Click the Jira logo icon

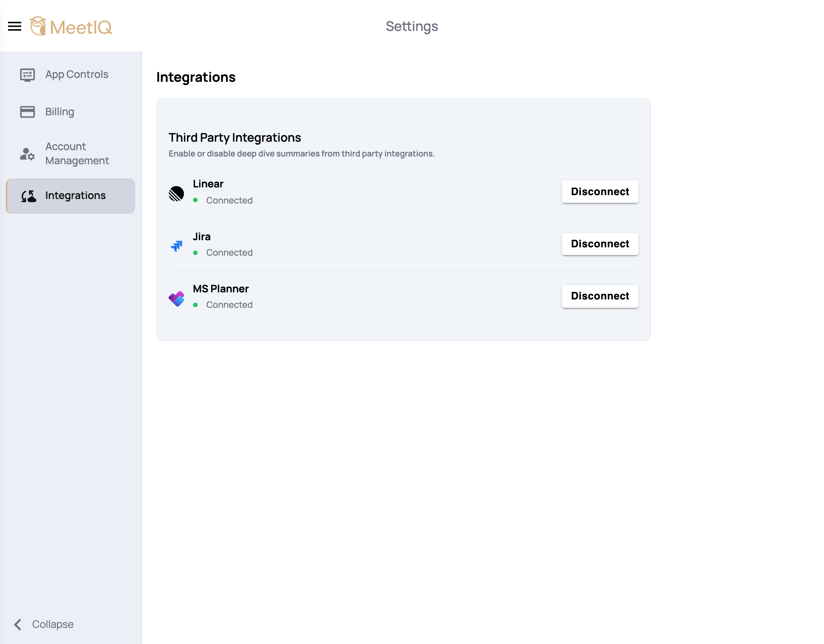coord(176,246)
